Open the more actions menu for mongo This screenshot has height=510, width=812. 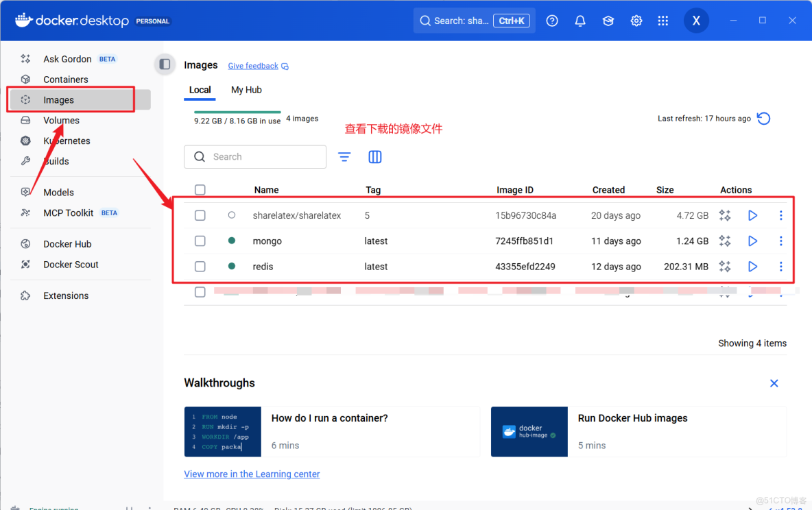coord(780,241)
